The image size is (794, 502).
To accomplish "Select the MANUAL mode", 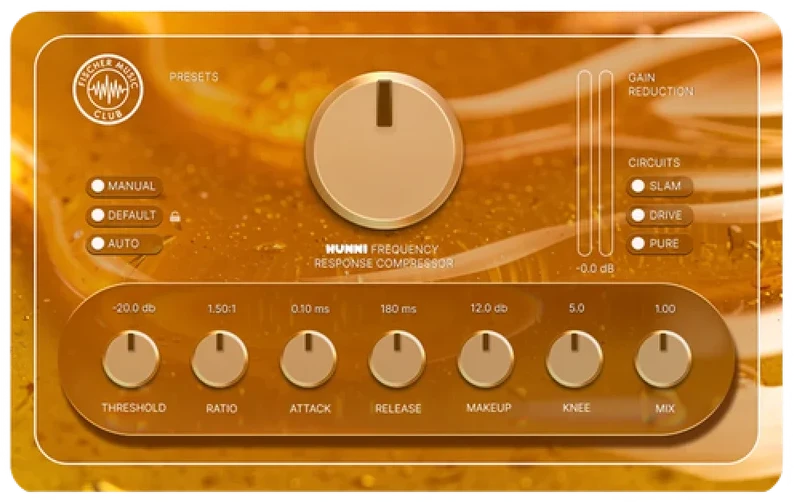I will point(125,186).
